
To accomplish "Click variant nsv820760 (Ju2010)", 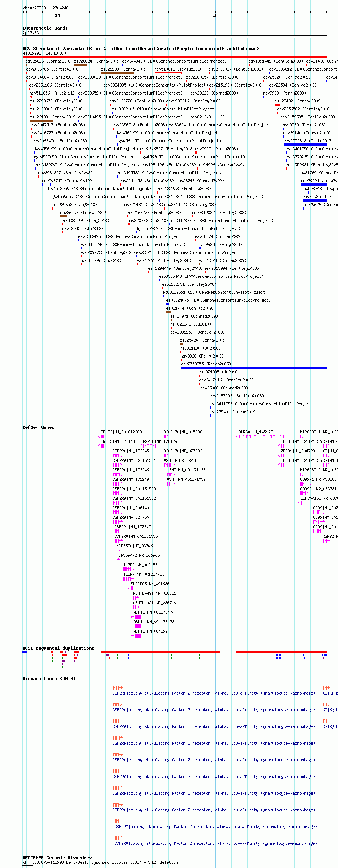I will (147, 221).
